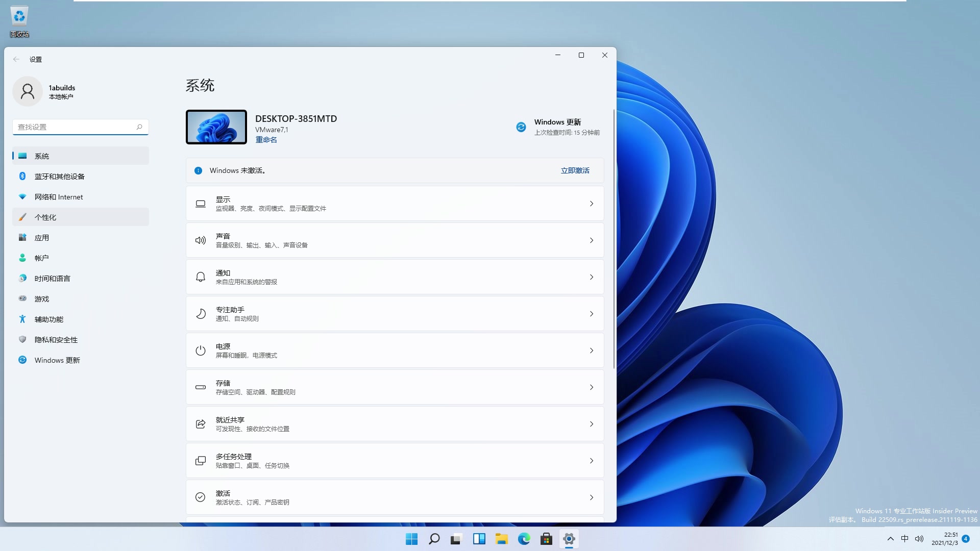Open 蓝牙和其他设备 in sidebar
The width and height of the screenshot is (980, 551).
tap(81, 177)
